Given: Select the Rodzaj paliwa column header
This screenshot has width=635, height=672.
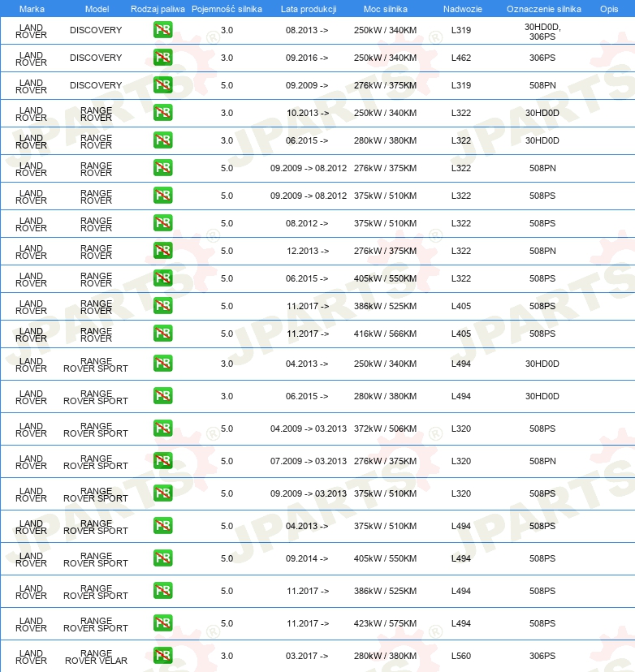Looking at the screenshot, I should click(x=158, y=9).
